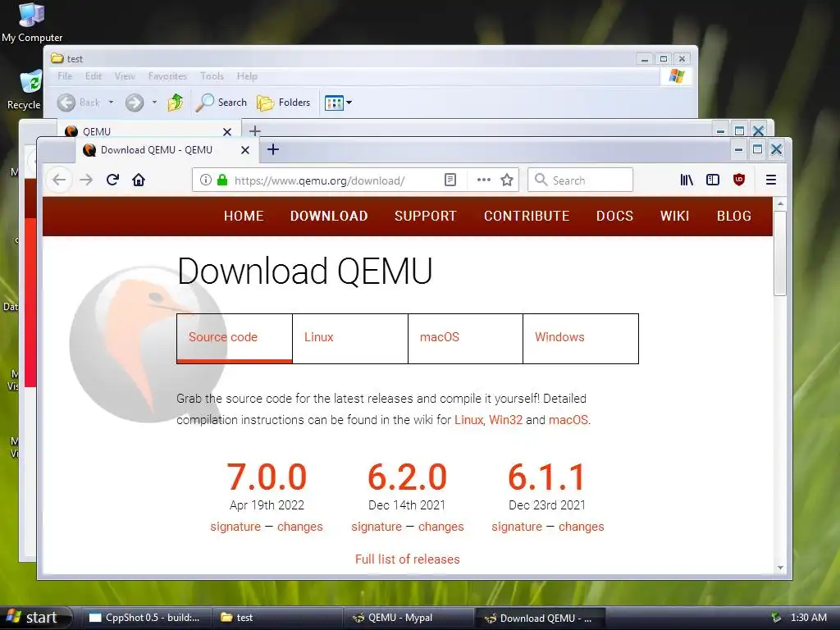Go to SUPPORT in site navigation
The height and width of the screenshot is (630, 840).
click(426, 216)
